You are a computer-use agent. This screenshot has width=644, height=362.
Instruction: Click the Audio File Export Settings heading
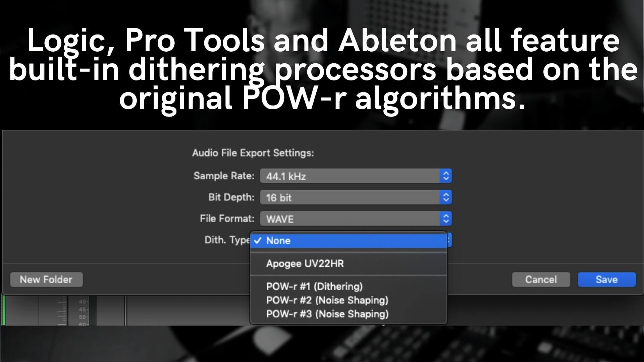point(253,153)
